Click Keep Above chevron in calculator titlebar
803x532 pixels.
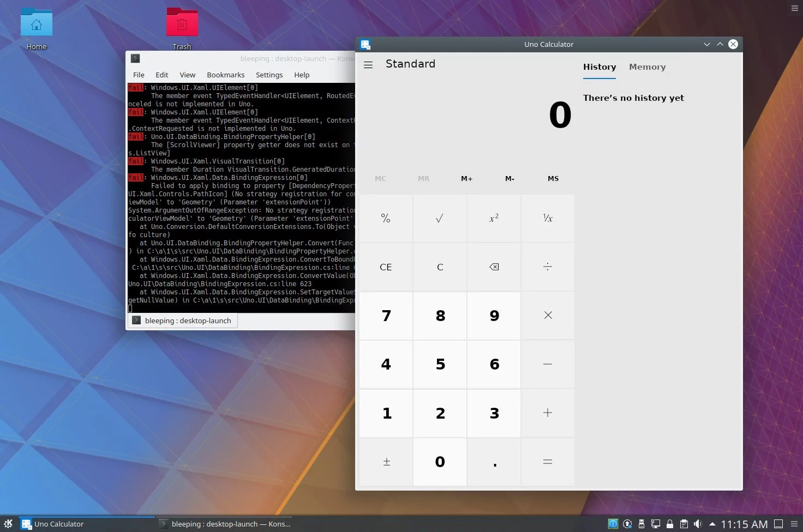click(720, 44)
